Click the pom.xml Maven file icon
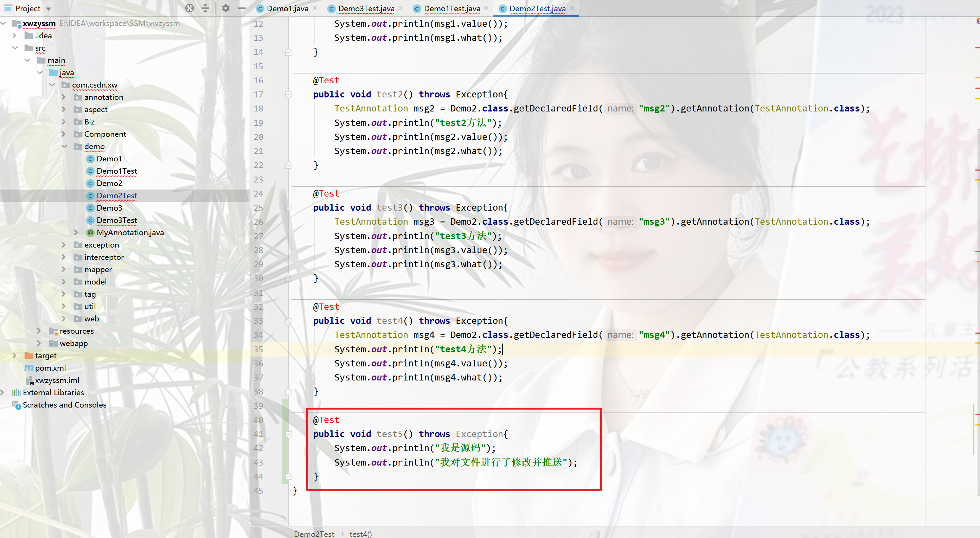This screenshot has width=980, height=538. click(x=29, y=368)
